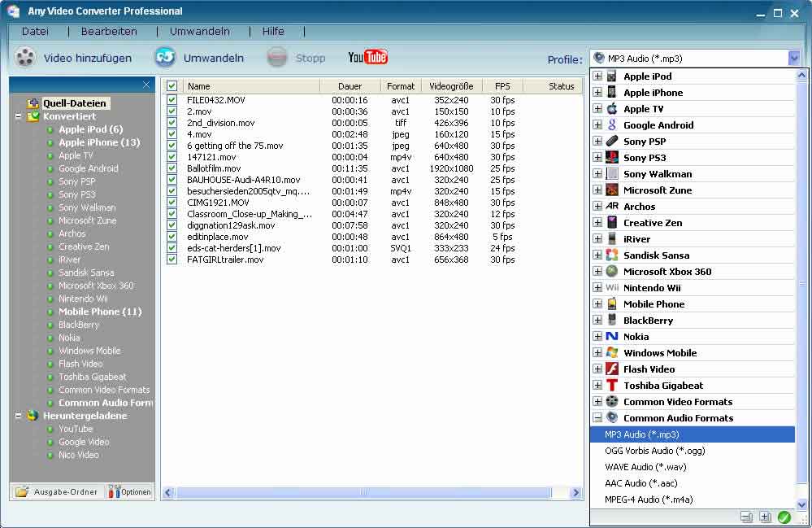The width and height of the screenshot is (812, 528).
Task: Expand the Microsoft Xbox 360 profile group
Action: click(x=597, y=271)
